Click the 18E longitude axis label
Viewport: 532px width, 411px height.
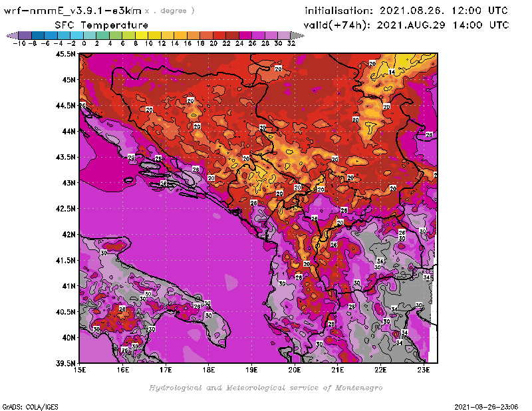pos(209,370)
